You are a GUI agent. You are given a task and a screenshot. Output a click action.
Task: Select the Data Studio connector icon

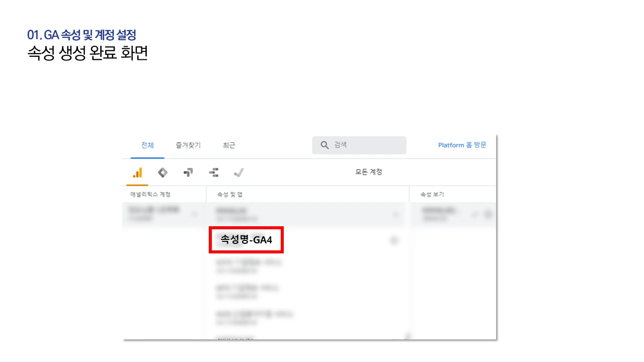213,172
